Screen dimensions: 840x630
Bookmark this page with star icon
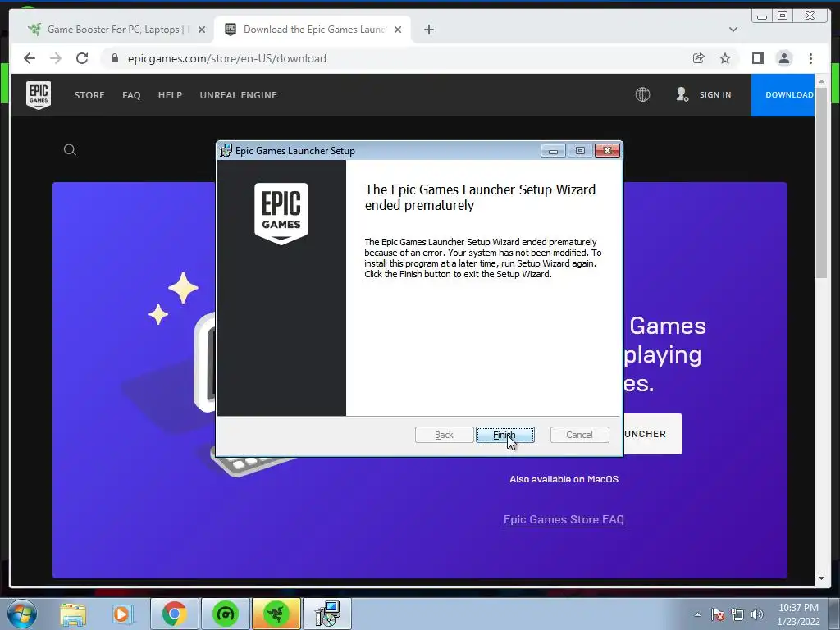(725, 58)
